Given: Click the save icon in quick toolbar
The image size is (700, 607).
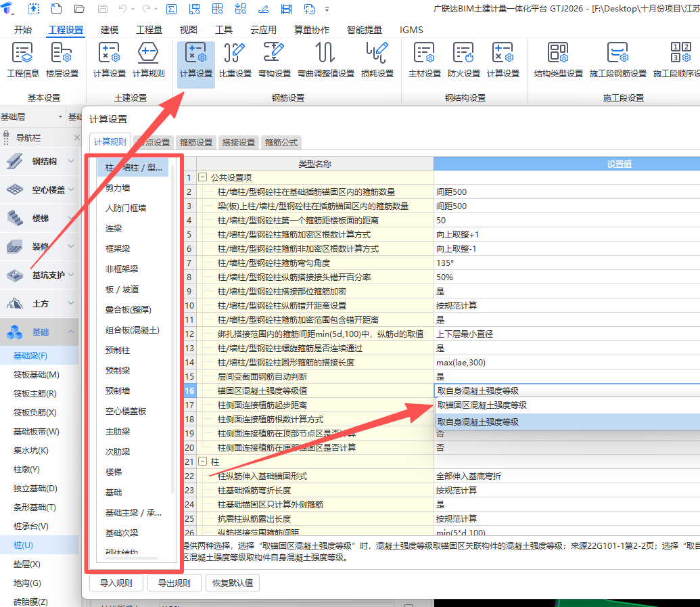Looking at the screenshot, I should tap(102, 9).
